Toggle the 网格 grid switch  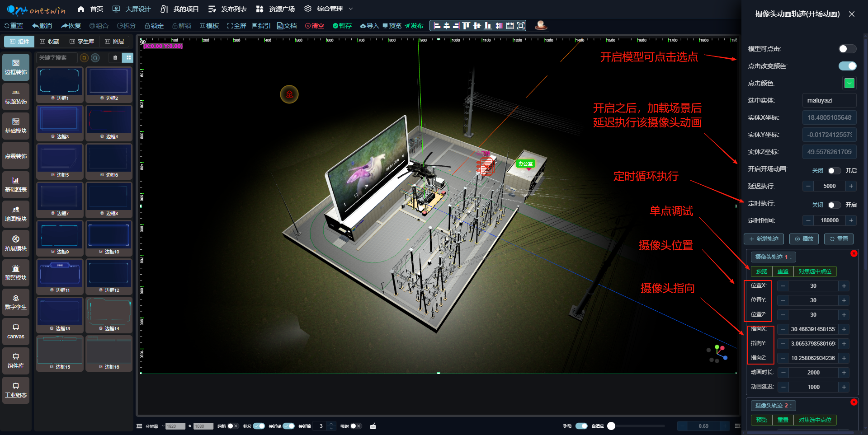[x=232, y=426]
